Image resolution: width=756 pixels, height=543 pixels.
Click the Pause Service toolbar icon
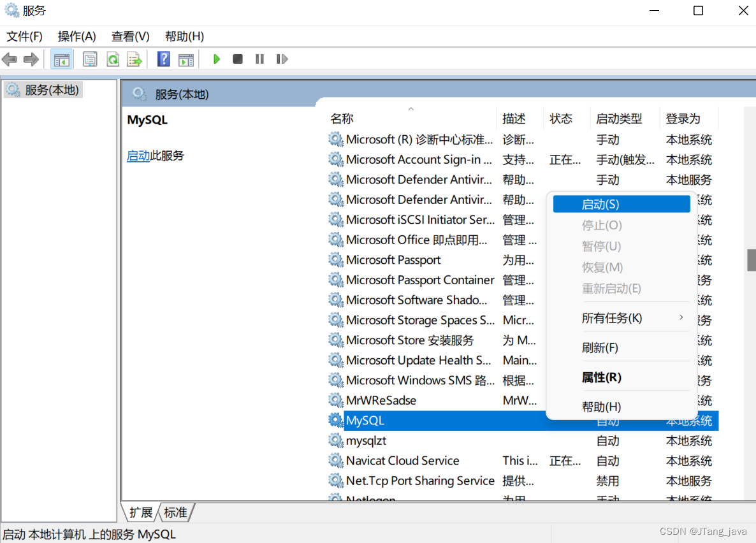[259, 59]
